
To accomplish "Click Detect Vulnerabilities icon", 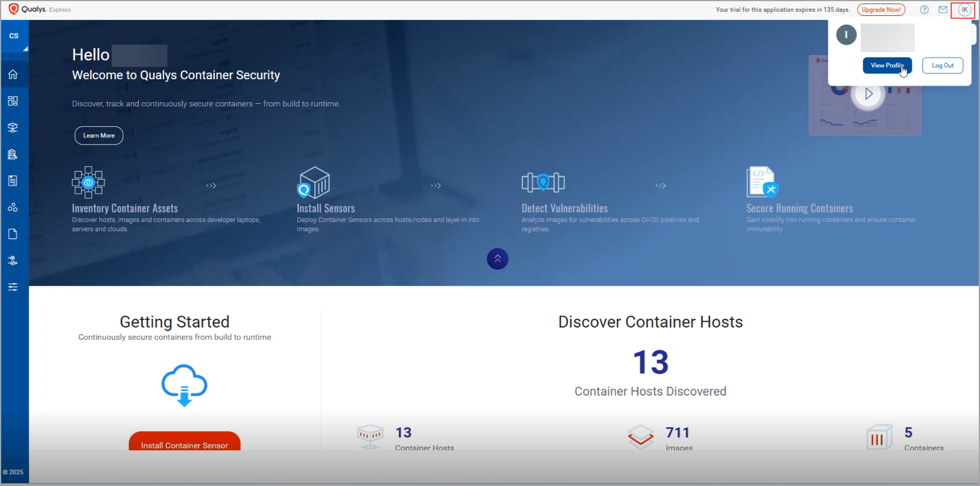I will pos(543,183).
